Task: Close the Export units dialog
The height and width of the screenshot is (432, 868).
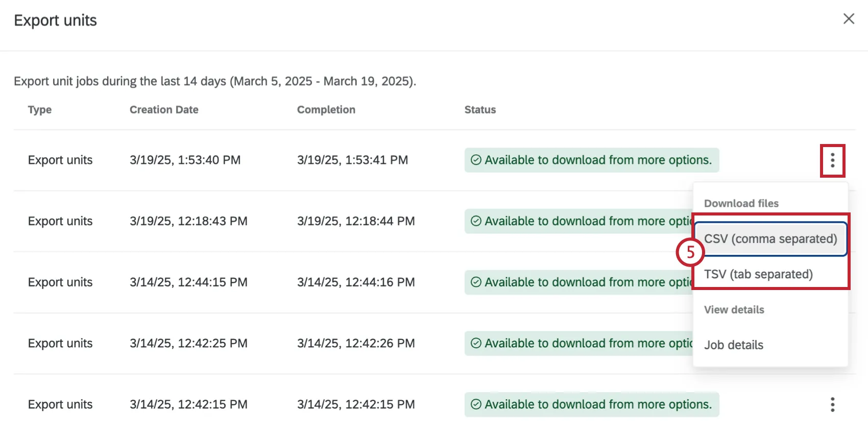Action: point(849,19)
